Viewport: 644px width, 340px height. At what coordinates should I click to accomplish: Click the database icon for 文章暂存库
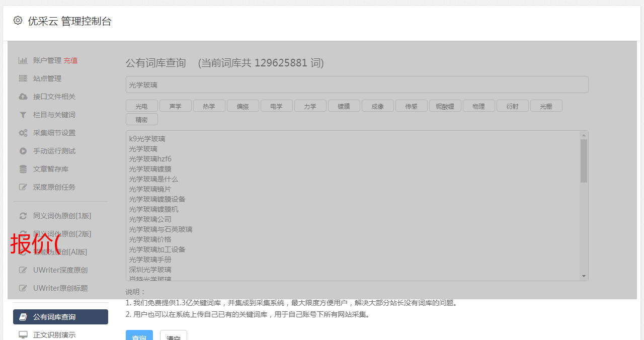(23, 169)
